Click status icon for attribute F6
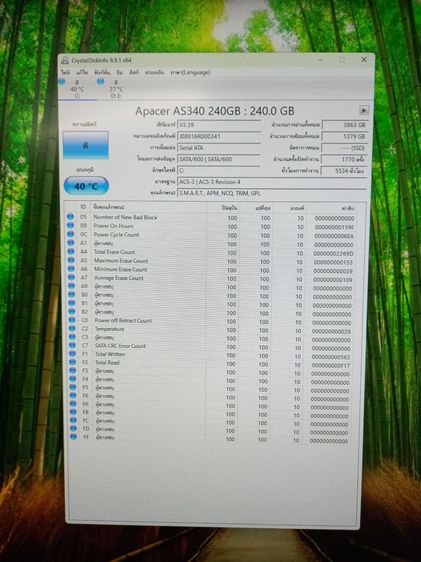The height and width of the screenshot is (562, 421). (73, 395)
